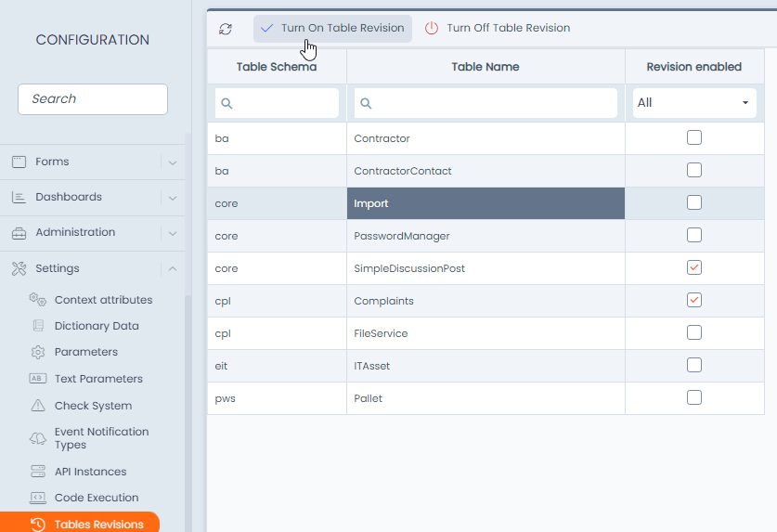Select Event Notification Types menu item

(101, 438)
